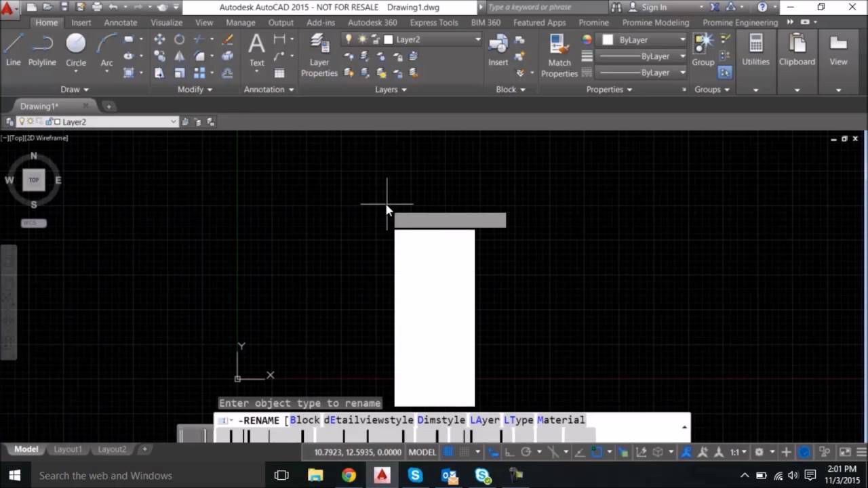Click the white color swatch in Properties

[x=608, y=40]
